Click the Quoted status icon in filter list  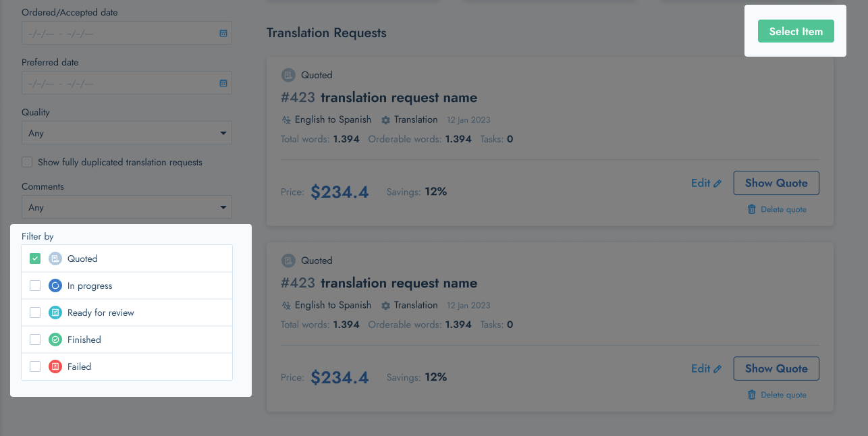point(55,258)
